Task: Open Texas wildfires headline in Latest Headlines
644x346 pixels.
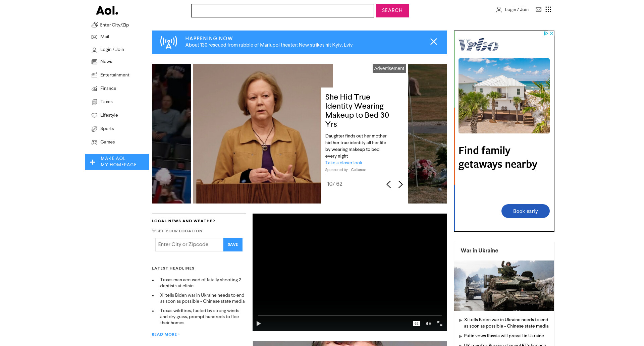Action: tap(200, 316)
